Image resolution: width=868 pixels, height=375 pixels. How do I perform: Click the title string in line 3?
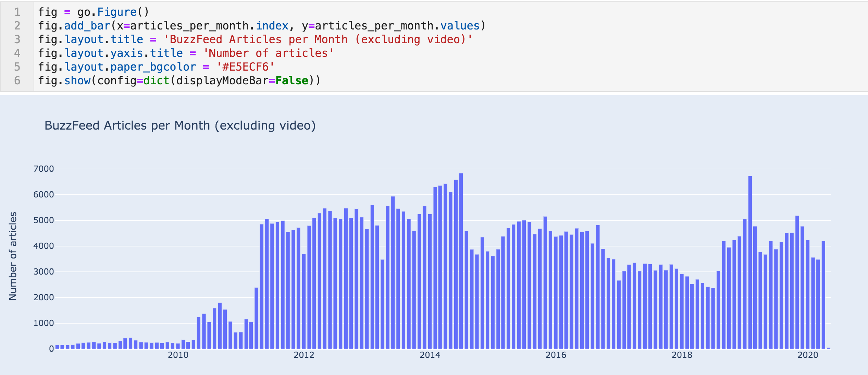(x=318, y=39)
